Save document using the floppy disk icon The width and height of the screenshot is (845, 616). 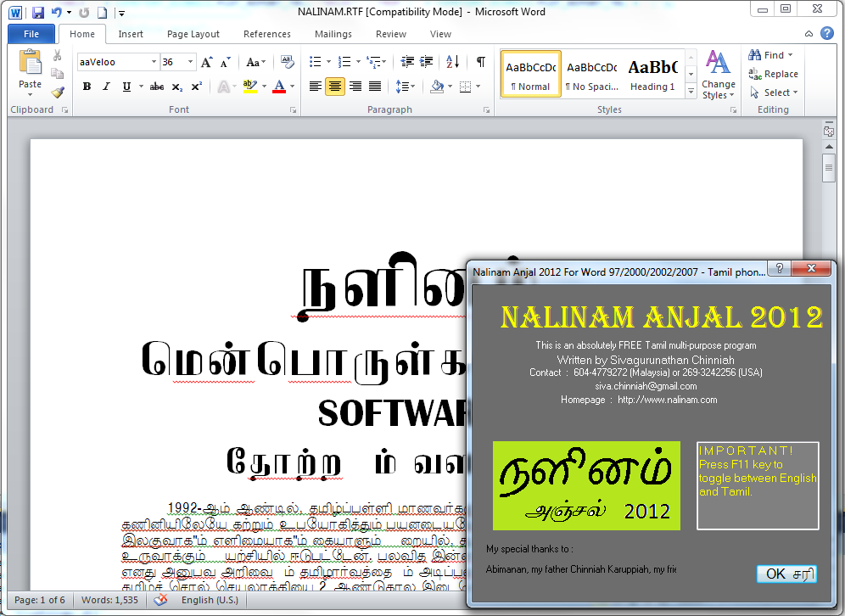[37, 13]
